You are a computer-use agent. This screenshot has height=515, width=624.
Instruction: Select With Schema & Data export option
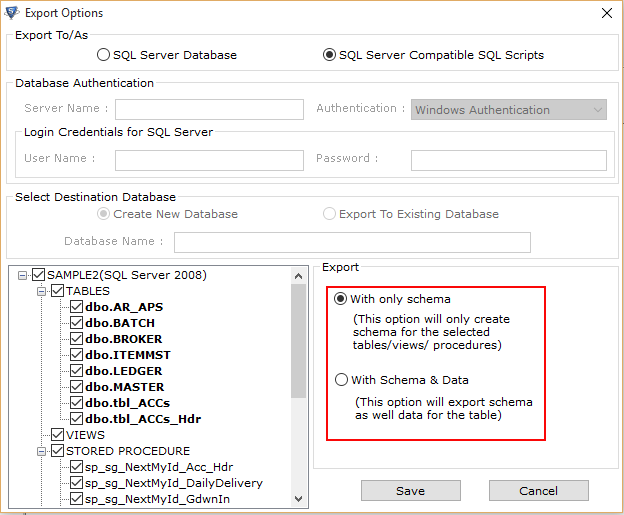point(341,380)
